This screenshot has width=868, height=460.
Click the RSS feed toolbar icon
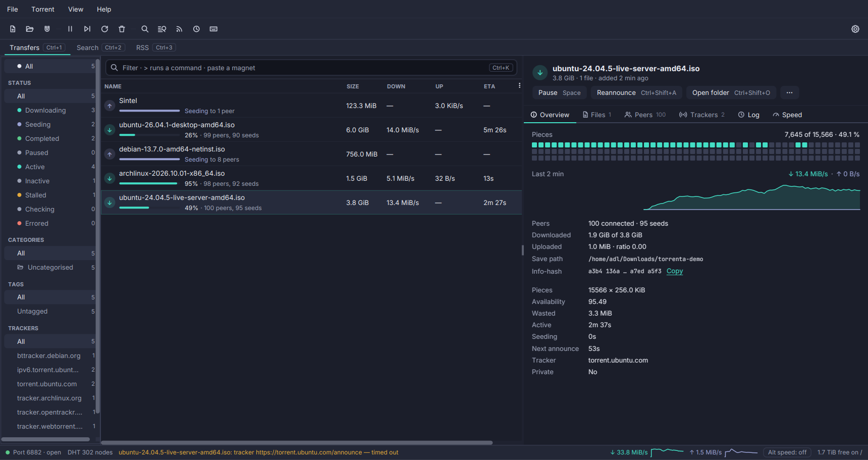tap(179, 29)
